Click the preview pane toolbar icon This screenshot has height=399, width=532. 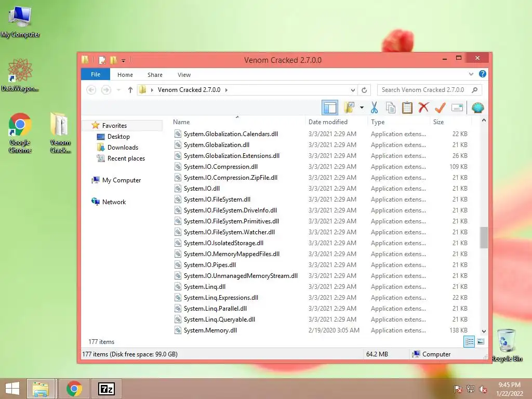(330, 108)
